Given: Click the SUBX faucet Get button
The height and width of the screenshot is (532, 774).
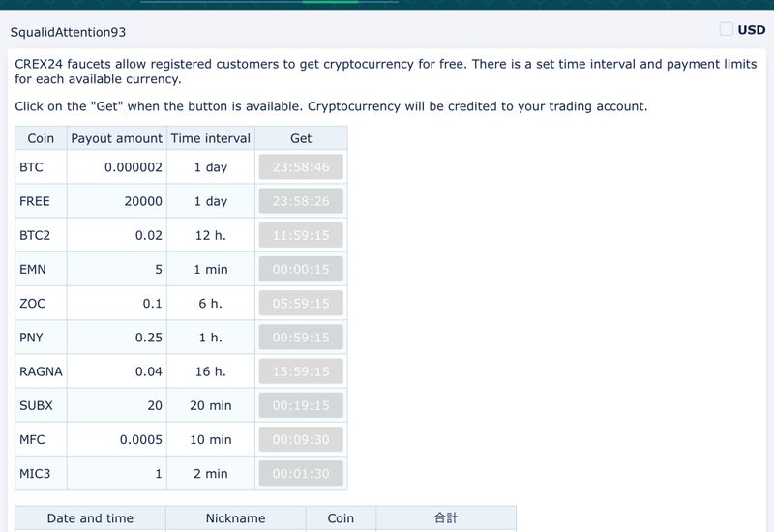Looking at the screenshot, I should (301, 406).
